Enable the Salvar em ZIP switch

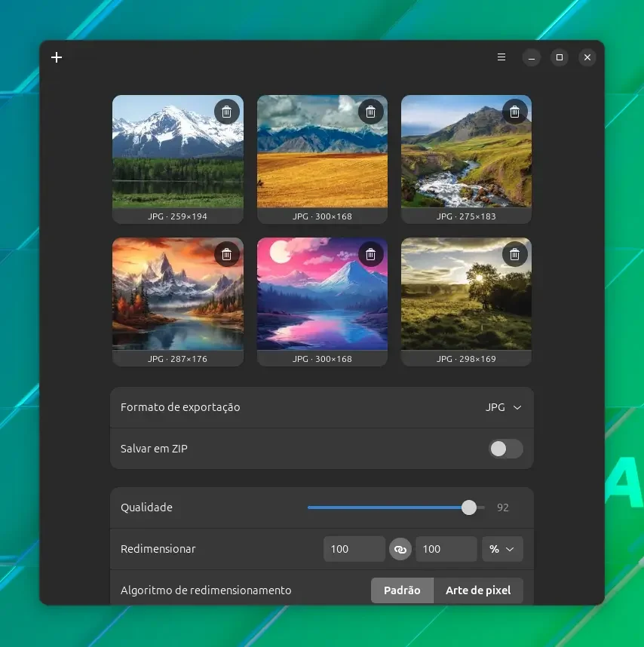(x=506, y=449)
